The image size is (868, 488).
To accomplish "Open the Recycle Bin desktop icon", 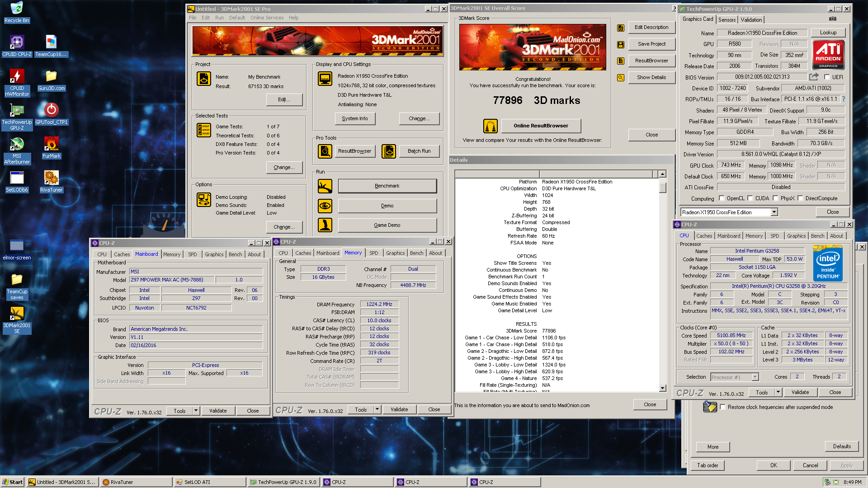I will pos(17,12).
